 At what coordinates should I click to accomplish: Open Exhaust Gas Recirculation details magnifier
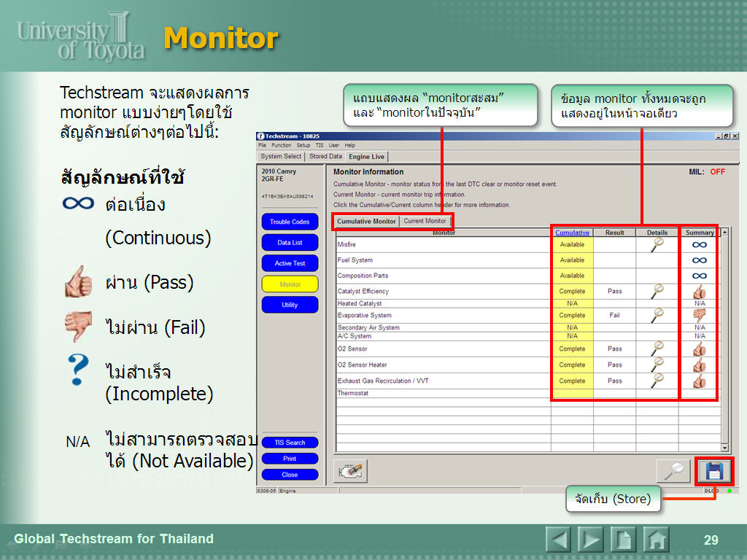pos(657,381)
